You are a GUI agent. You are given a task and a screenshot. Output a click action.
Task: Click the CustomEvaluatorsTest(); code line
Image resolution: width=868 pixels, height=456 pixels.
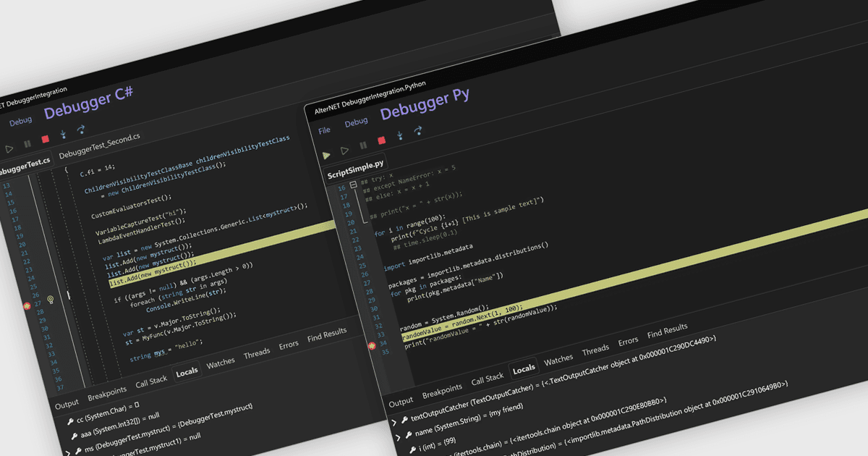pyautogui.click(x=131, y=207)
